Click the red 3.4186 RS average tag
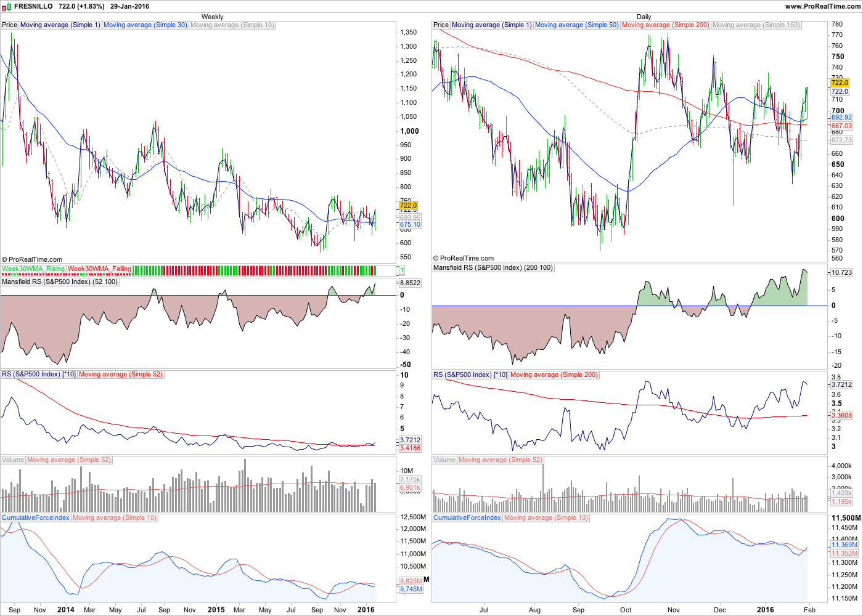 411,448
